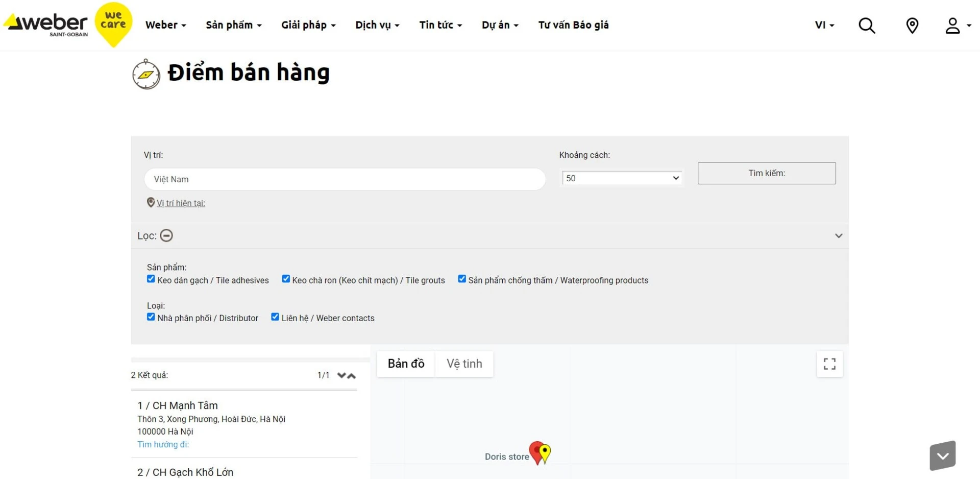This screenshot has width=980, height=479.
Task: Uncheck Nhà phân phối / Distributor filter
Action: tap(151, 317)
